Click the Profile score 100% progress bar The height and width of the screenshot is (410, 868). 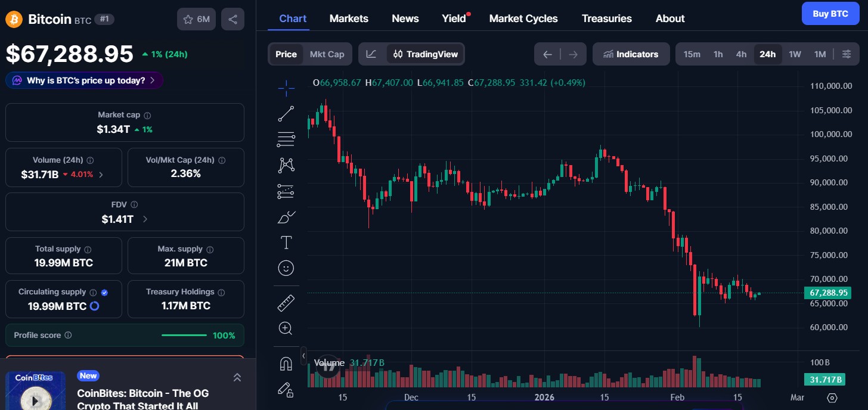184,335
